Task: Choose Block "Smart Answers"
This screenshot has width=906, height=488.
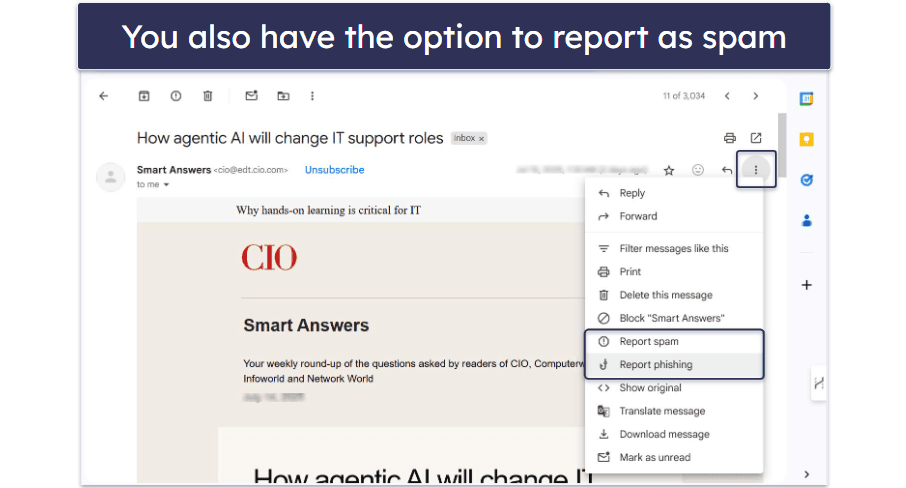Action: (674, 318)
